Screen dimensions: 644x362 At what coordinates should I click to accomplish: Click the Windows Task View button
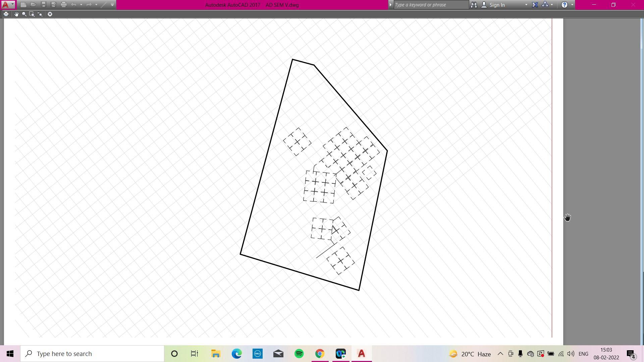pyautogui.click(x=195, y=354)
